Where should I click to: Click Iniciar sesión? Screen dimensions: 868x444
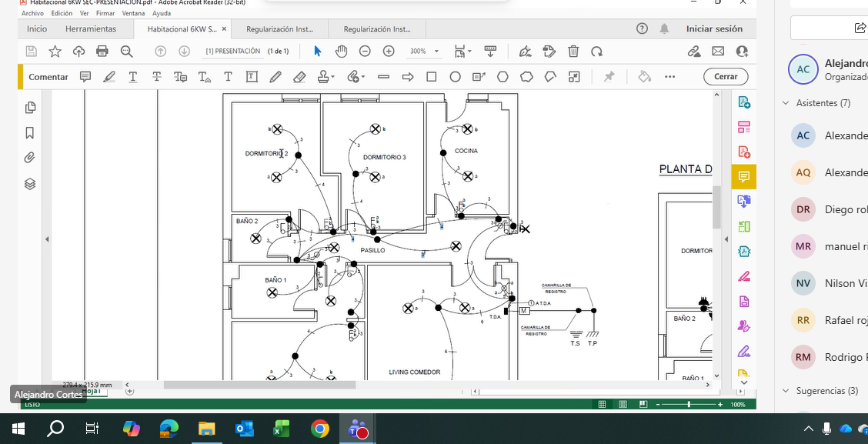coord(714,29)
